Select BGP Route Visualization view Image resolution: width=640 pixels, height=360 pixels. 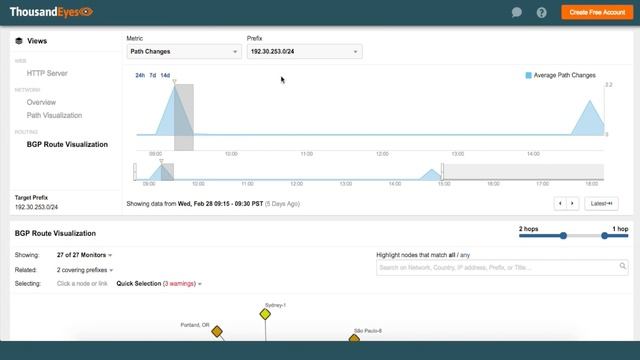[x=67, y=144]
